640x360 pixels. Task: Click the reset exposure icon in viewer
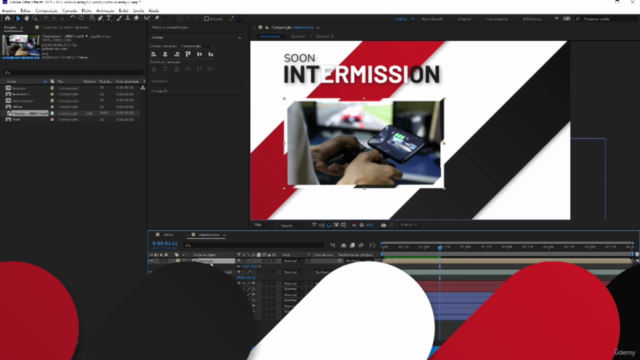362,225
